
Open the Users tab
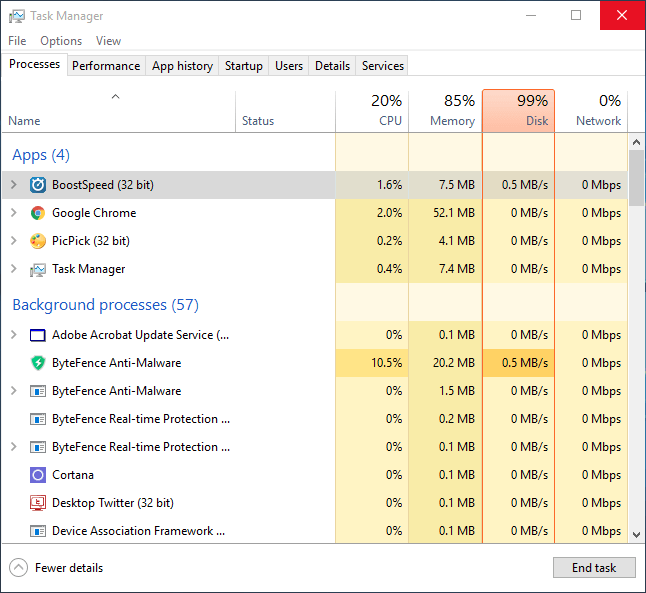(289, 66)
